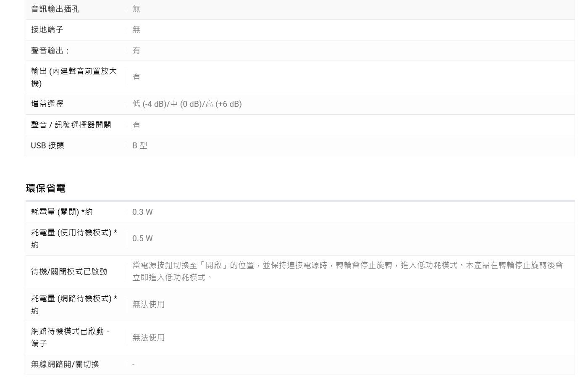Viewport: 588px width, 377px height.
Task: Click the 無線網路開/關切換 label
Action: [65, 364]
